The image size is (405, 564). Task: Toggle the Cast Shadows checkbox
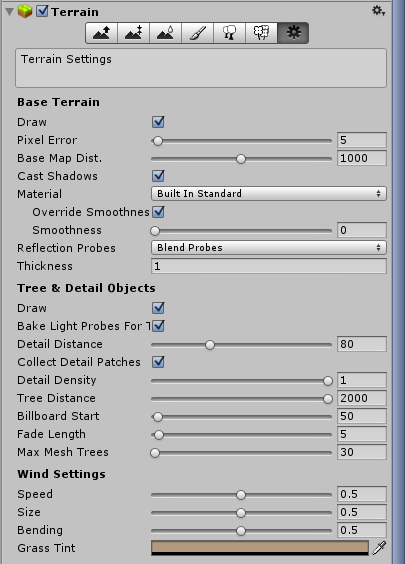point(158,176)
